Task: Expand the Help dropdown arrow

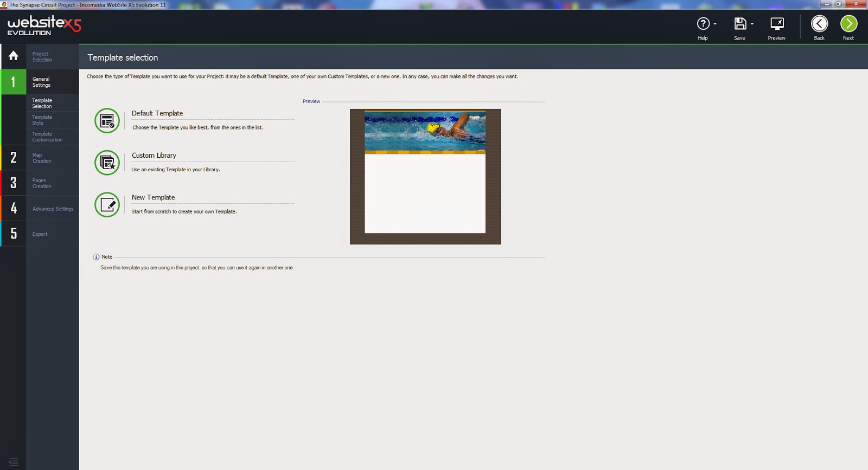Action: 715,24
